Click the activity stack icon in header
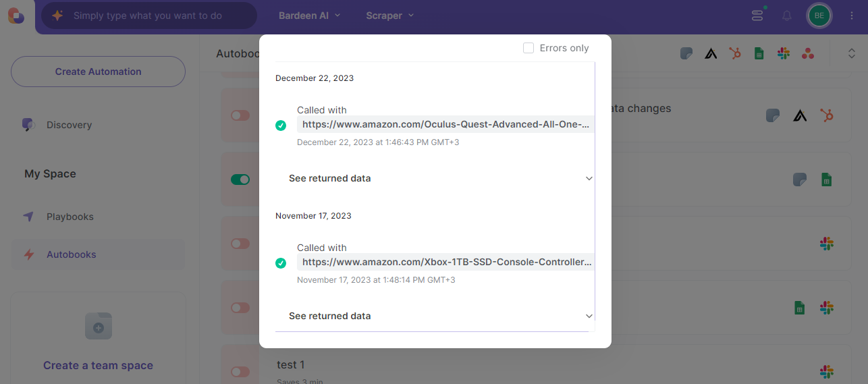Screen dimensions: 868x384 click(757, 16)
